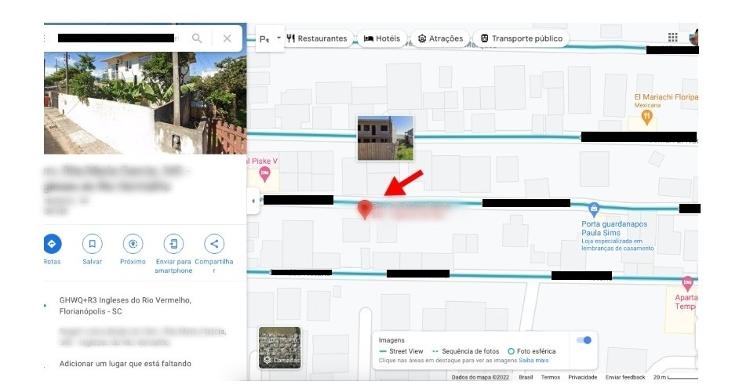Viewport: 750px width, 392px height.
Task: Click the red location pin on map
Action: (x=365, y=209)
